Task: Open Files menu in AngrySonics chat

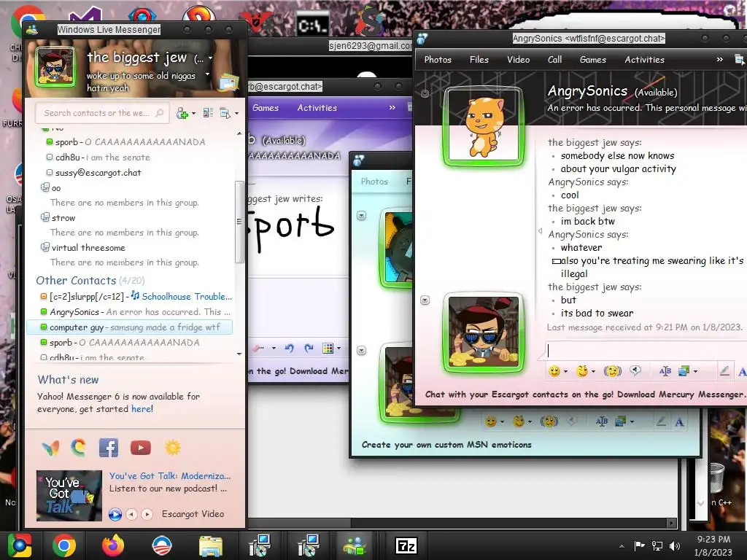Action: 479,60
